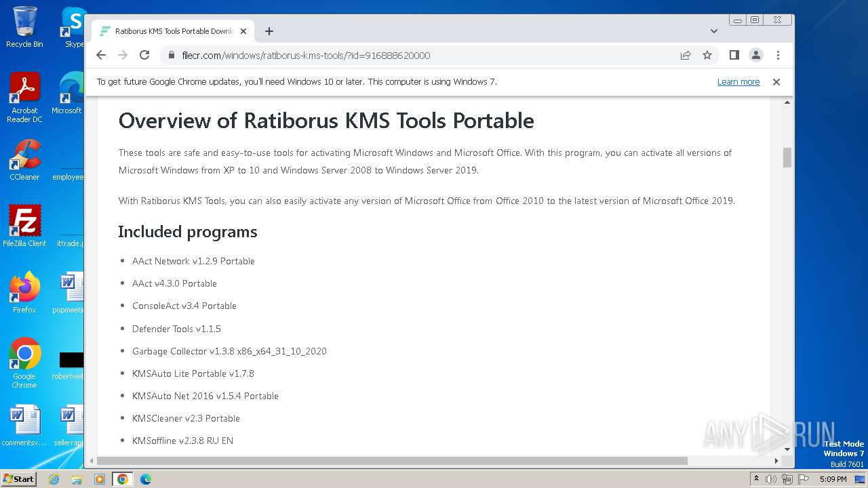Open the volume control in tray

click(771, 479)
